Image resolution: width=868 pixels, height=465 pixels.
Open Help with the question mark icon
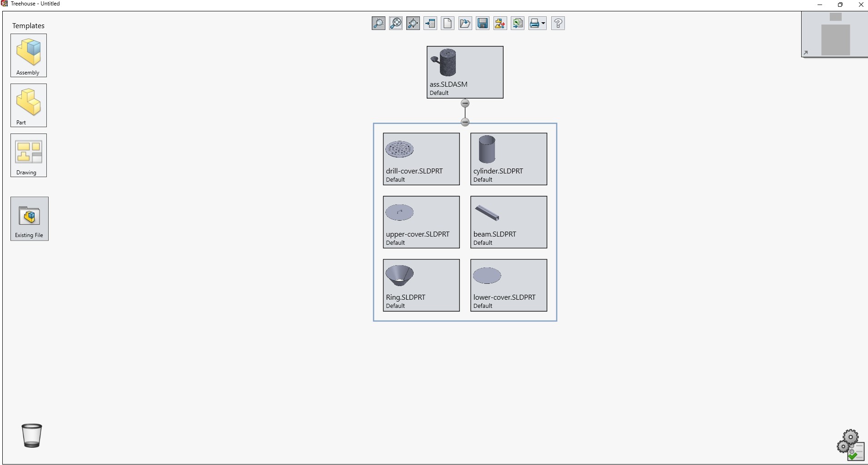tap(558, 23)
